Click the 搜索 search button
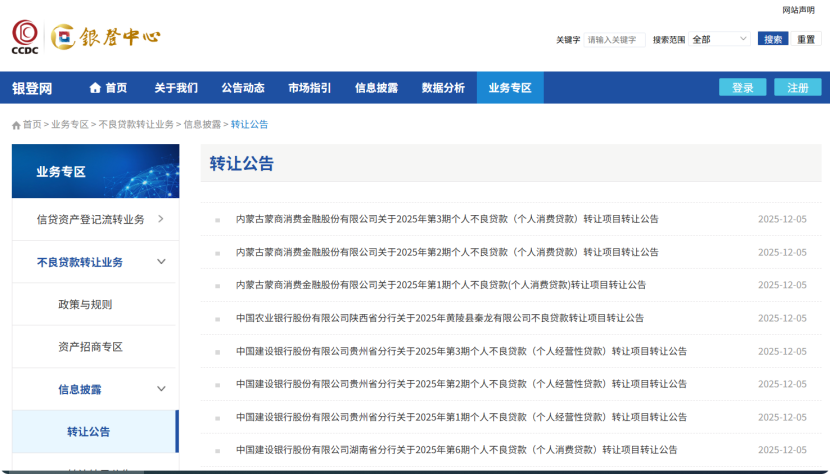 pos(772,39)
